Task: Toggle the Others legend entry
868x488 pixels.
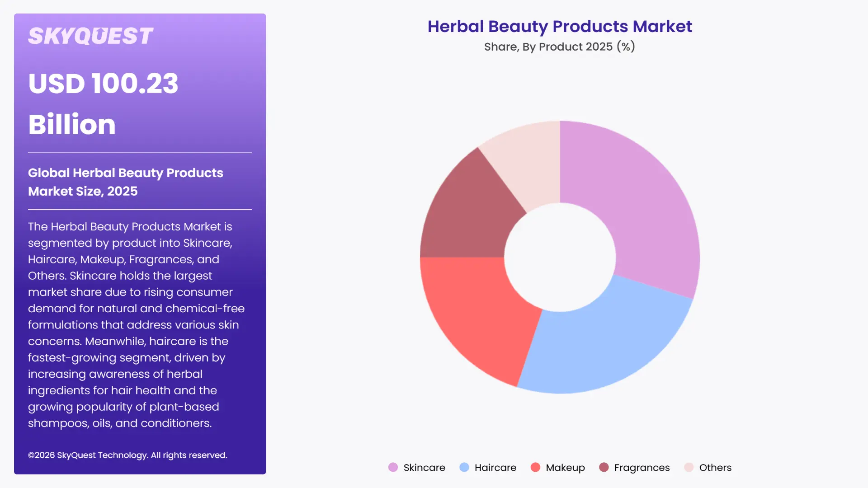Action: pos(708,467)
